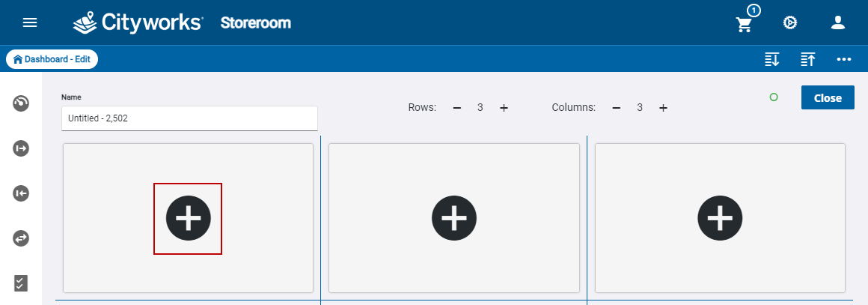The width and height of the screenshot is (868, 305).
Task: Open the shopping cart
Action: [744, 24]
